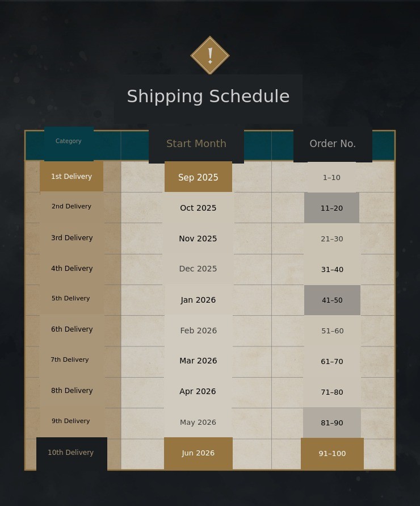The height and width of the screenshot is (506, 420).
Task: Select the Jan 2026 month cell
Action: pyautogui.click(x=198, y=300)
